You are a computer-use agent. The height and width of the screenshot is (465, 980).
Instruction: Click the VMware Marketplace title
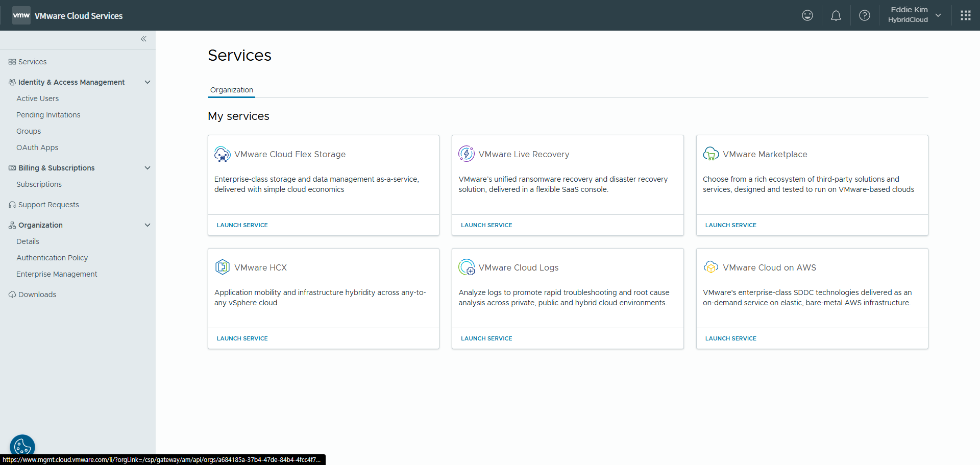pos(765,154)
